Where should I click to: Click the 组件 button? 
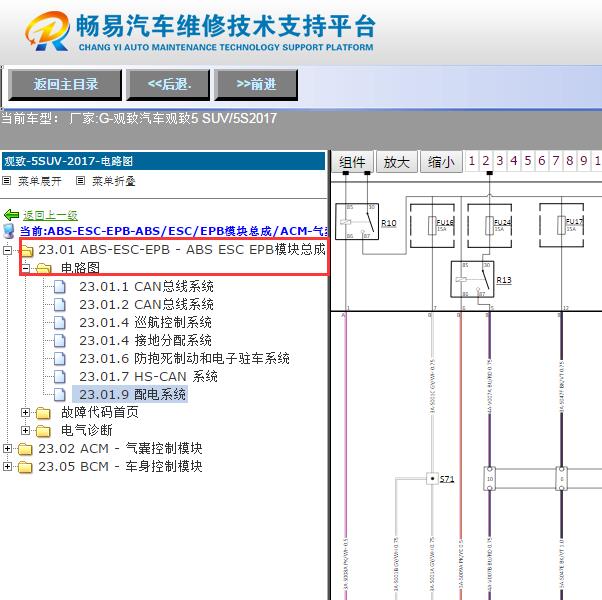[352, 162]
